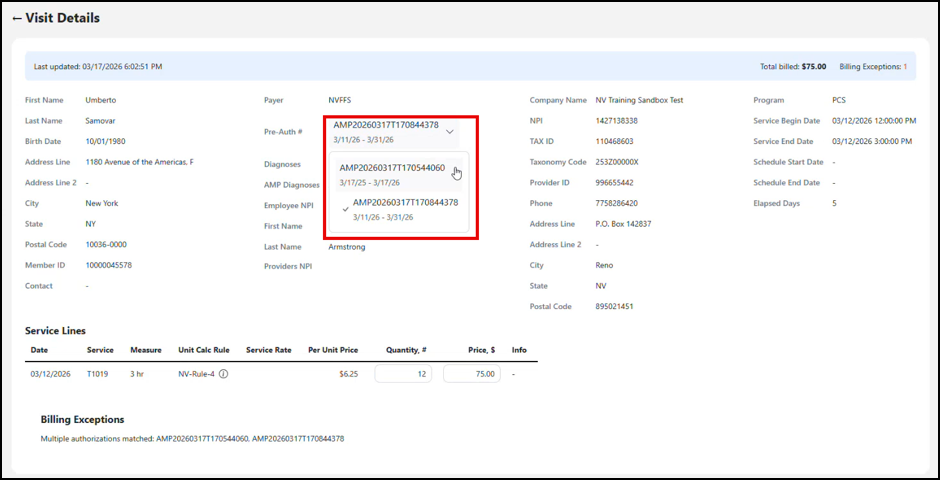Click per unit price $6.25
The image size is (940, 480).
click(x=348, y=374)
